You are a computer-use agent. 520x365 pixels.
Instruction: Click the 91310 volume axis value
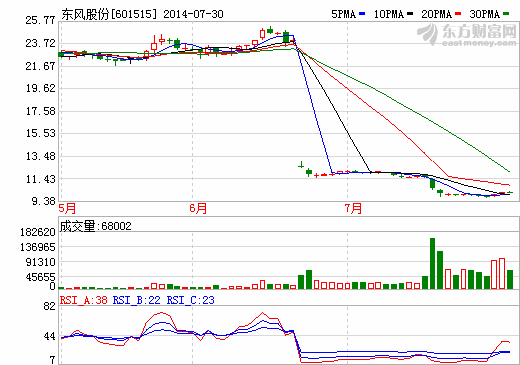[40, 262]
